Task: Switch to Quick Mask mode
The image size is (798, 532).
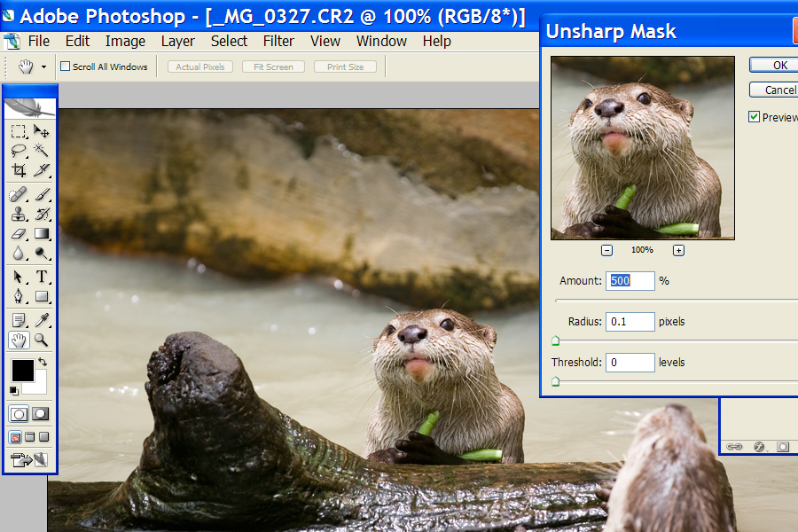Action: 41,414
